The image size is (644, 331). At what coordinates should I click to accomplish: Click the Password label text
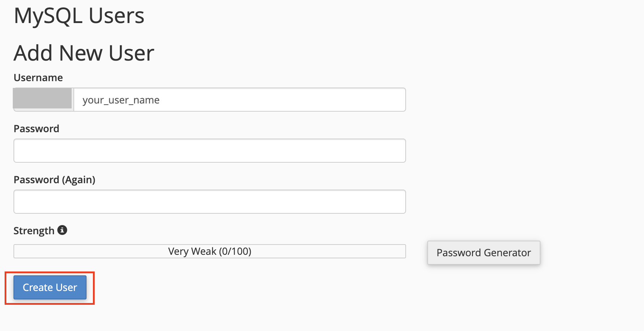[37, 129]
